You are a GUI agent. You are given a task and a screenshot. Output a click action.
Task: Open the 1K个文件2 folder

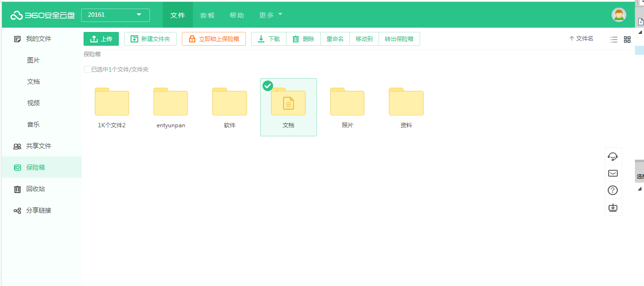[x=112, y=102]
